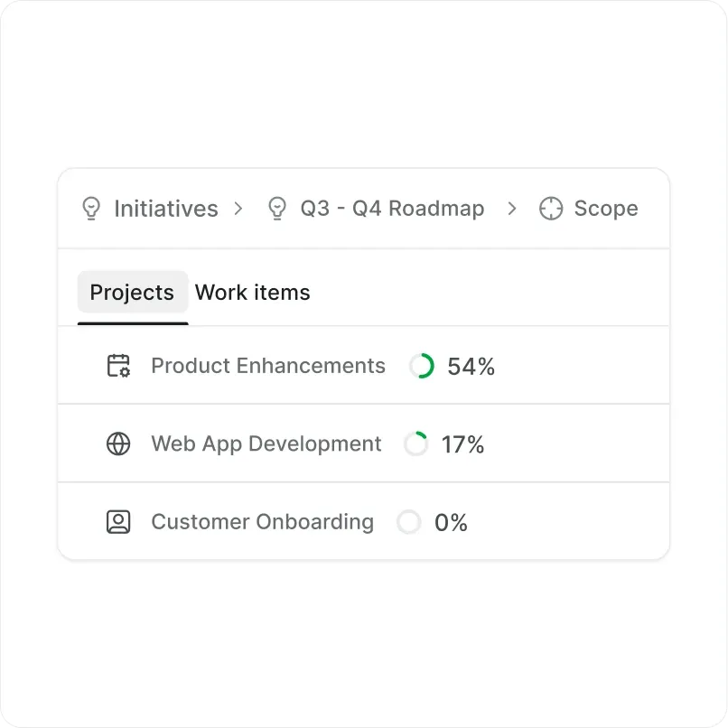Click the chevron after Initiatives breadcrumb
Image resolution: width=728 pixels, height=728 pixels.
coord(238,209)
